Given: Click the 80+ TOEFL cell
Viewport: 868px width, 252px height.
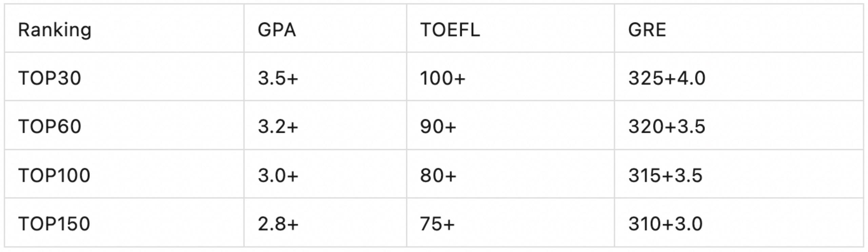Looking at the screenshot, I should click(x=438, y=175).
